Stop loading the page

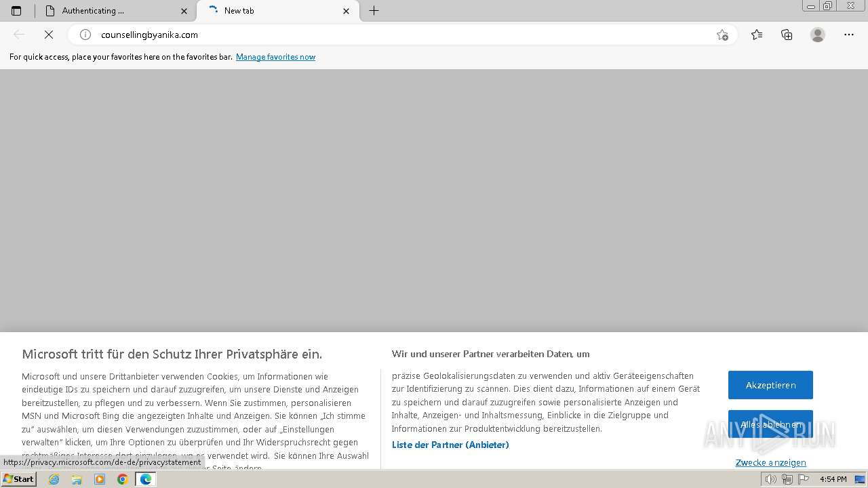pos(49,35)
